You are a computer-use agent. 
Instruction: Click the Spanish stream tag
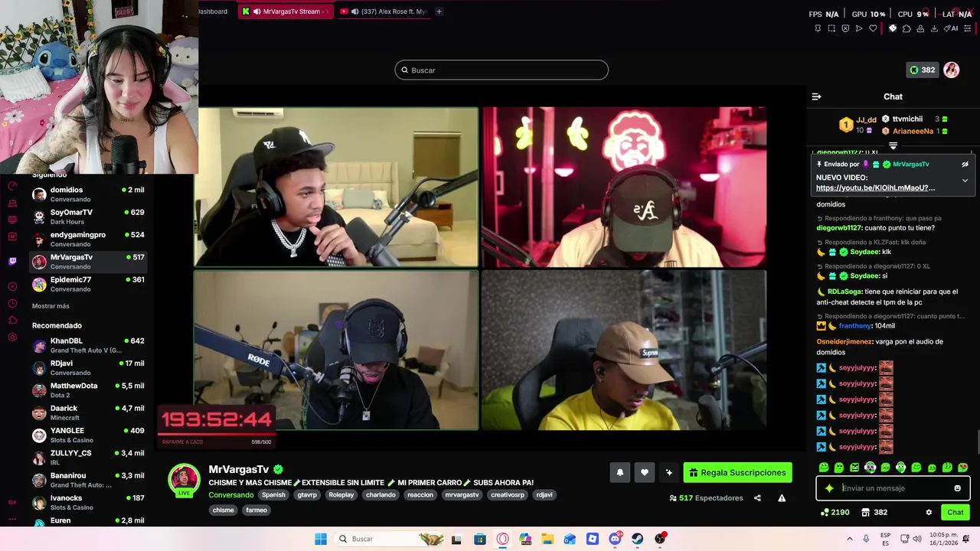point(273,494)
